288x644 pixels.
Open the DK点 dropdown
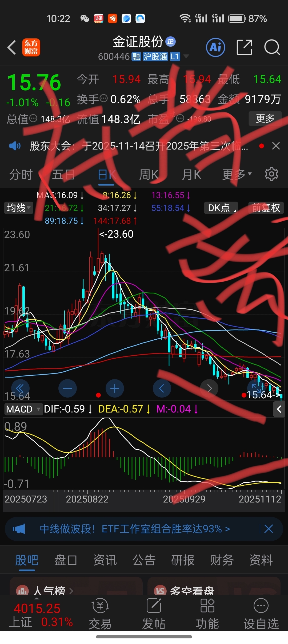pos(221,208)
